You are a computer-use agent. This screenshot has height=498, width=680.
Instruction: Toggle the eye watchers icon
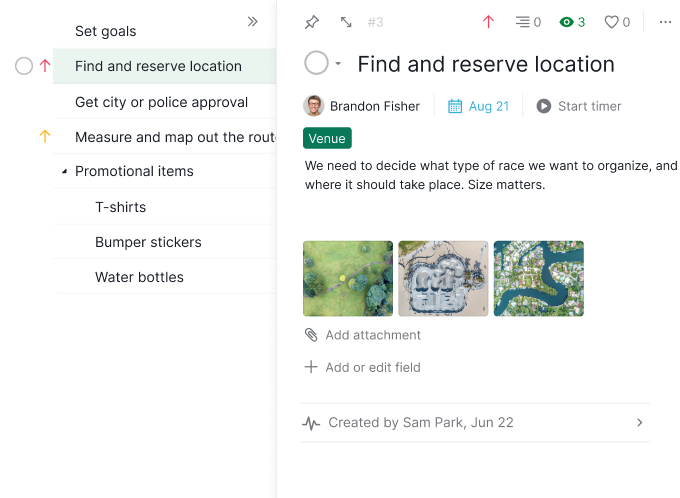pyautogui.click(x=567, y=22)
